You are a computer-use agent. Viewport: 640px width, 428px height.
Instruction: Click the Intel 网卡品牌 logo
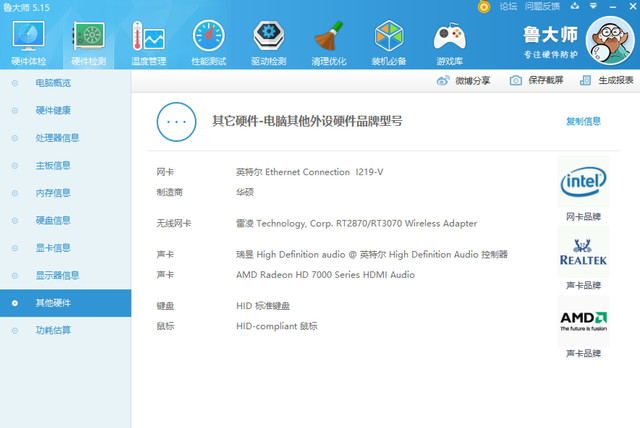click(583, 182)
